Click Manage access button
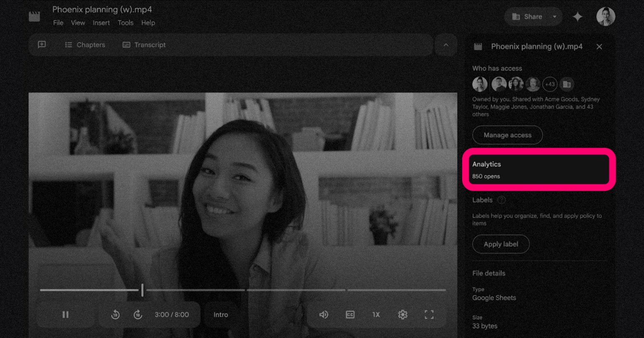This screenshot has width=644, height=338. tap(507, 135)
